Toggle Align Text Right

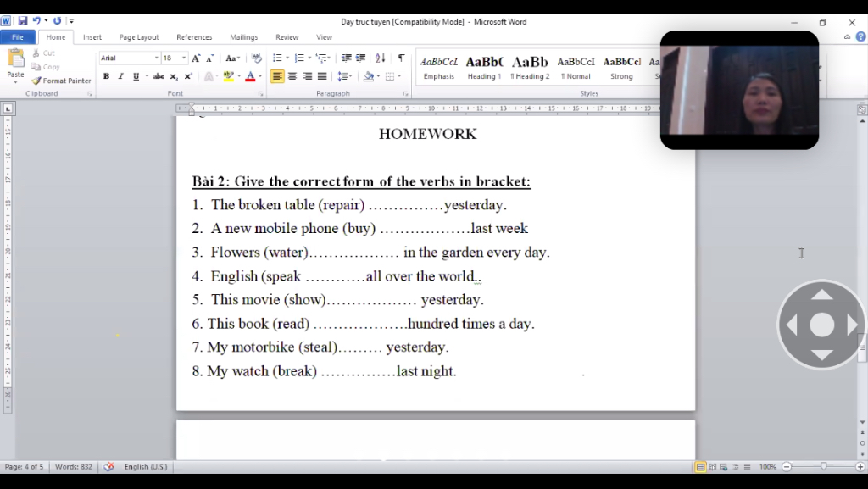[307, 76]
